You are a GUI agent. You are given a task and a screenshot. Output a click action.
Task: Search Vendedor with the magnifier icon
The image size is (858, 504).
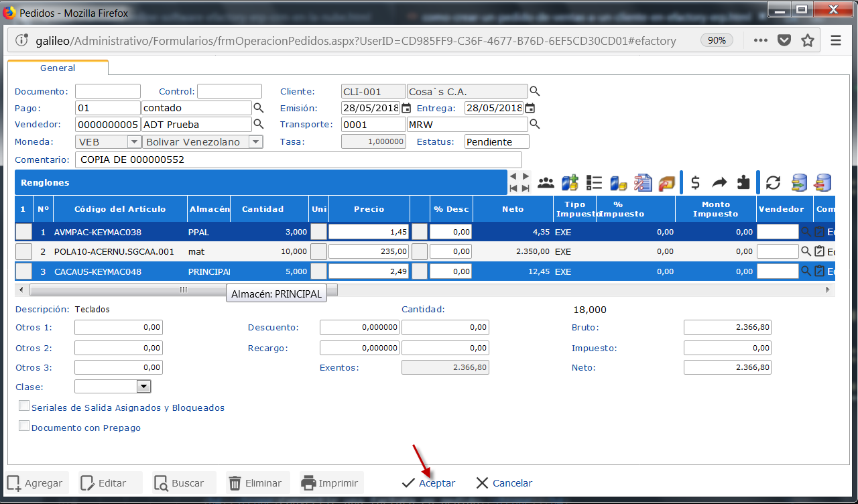click(258, 124)
